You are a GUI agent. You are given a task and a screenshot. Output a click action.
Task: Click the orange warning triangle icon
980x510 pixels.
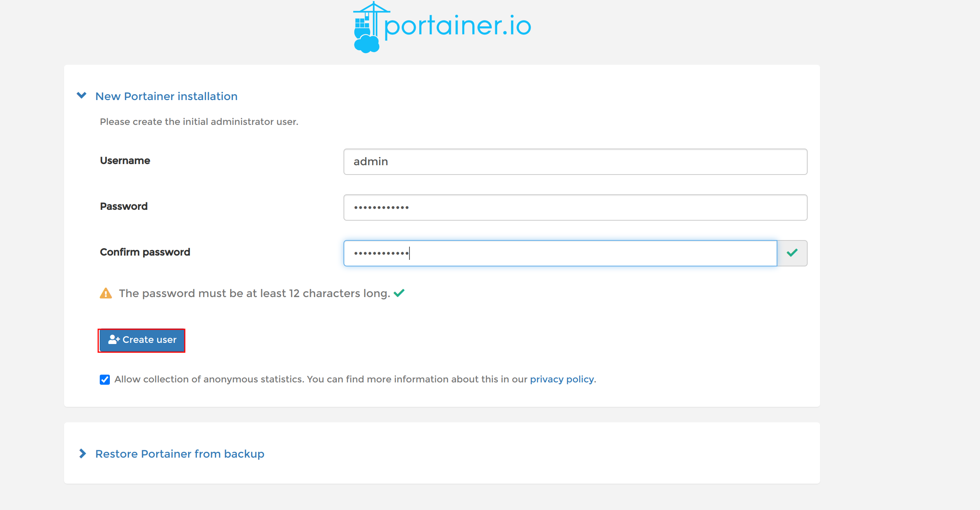[105, 293]
